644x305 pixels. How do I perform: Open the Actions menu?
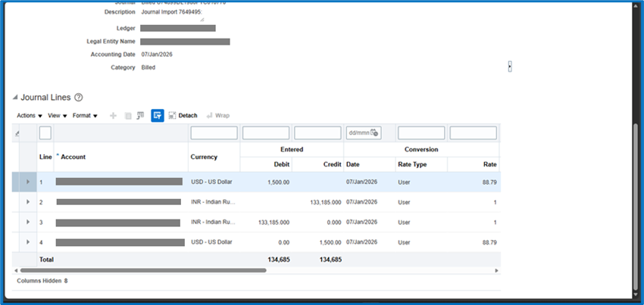click(29, 116)
